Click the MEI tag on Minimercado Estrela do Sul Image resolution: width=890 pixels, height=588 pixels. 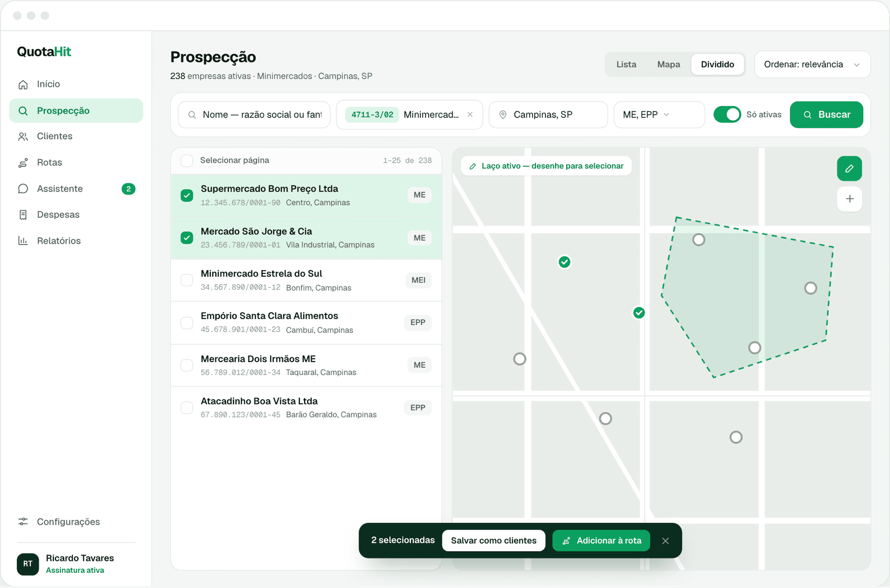point(418,280)
